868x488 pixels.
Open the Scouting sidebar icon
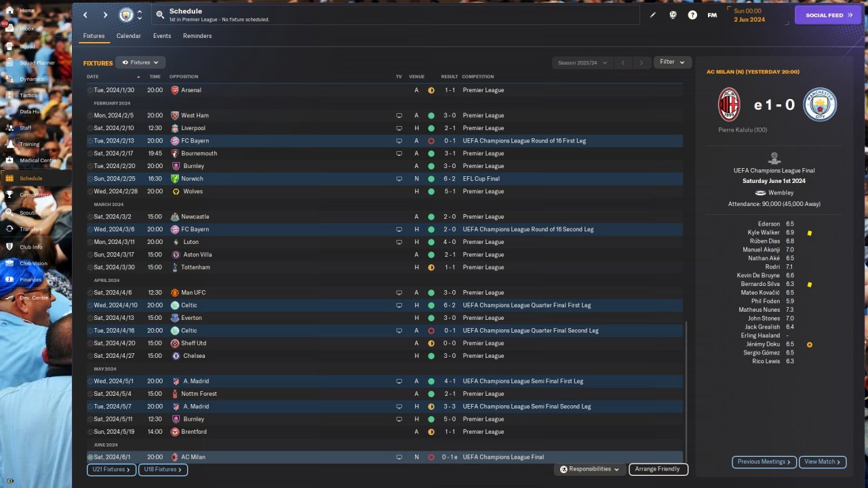coord(9,212)
